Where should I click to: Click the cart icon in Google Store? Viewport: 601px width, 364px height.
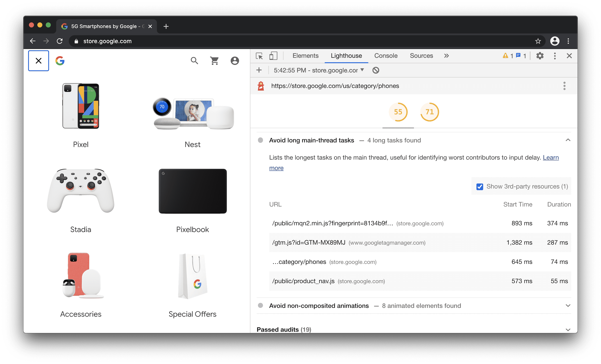(214, 61)
